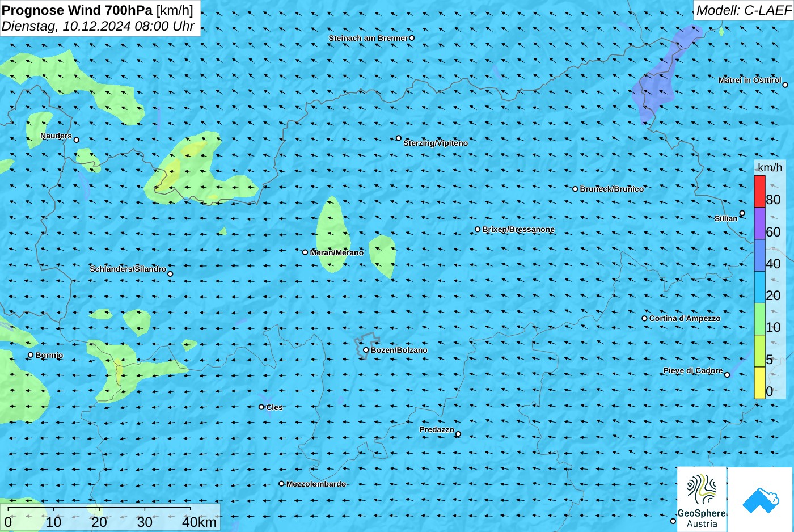Click the 'Brixen/Bressanone' label text
Viewport: 794px width, 532px height.
pos(518,229)
